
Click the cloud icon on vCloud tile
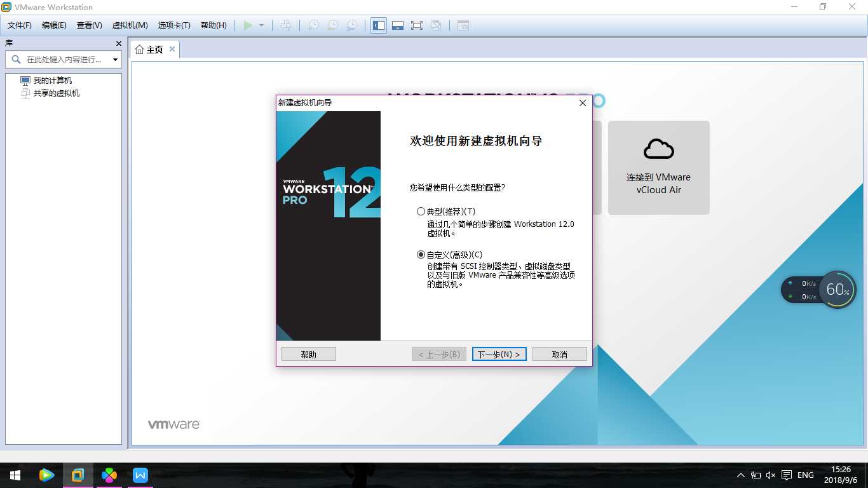pyautogui.click(x=659, y=149)
